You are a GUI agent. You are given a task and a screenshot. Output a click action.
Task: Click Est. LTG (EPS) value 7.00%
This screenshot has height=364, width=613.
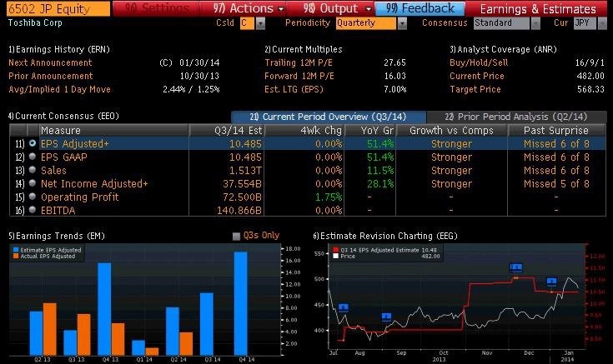pyautogui.click(x=394, y=89)
